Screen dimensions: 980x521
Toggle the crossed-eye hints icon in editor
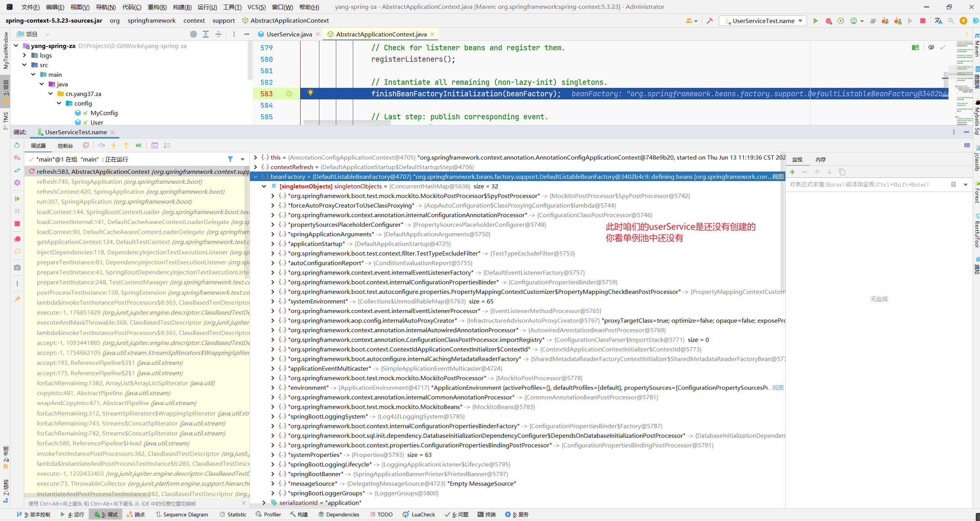click(931, 47)
